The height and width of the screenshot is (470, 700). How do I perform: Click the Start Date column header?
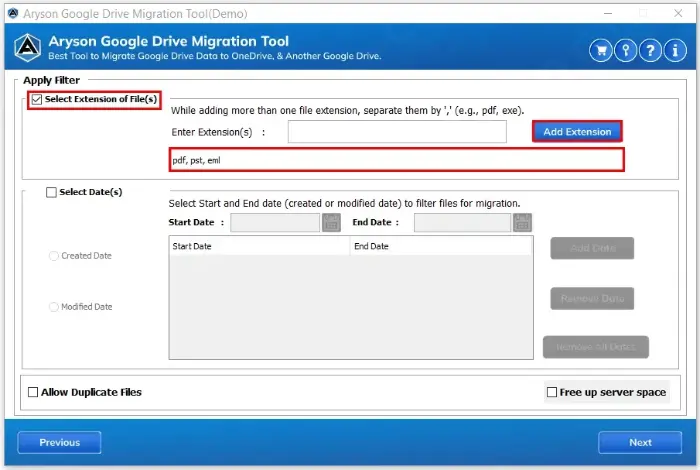(260, 246)
